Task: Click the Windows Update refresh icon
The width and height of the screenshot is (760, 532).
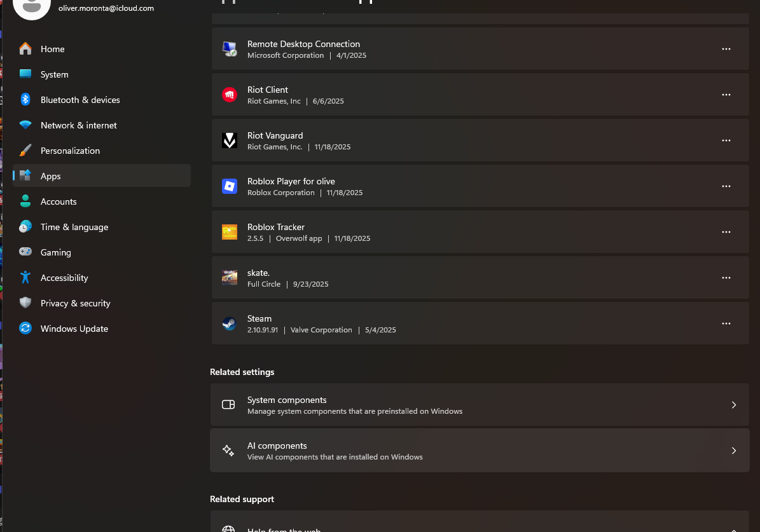Action: pos(25,328)
